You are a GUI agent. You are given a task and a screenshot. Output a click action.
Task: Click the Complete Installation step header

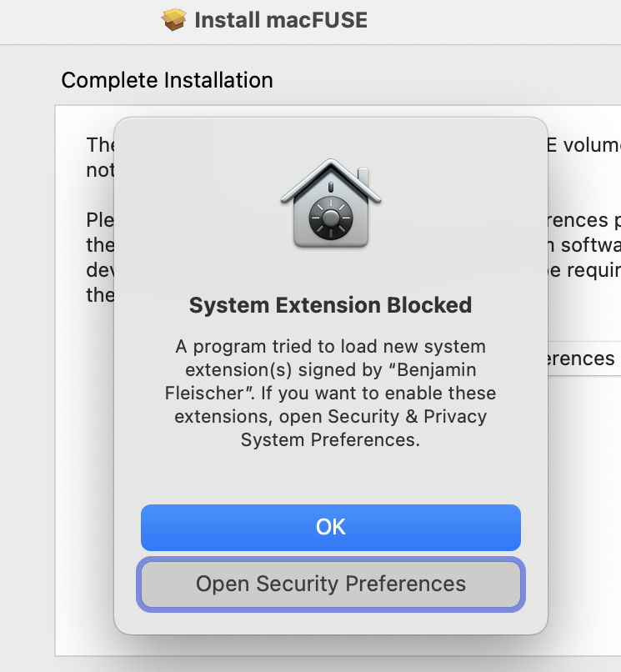pyautogui.click(x=167, y=80)
